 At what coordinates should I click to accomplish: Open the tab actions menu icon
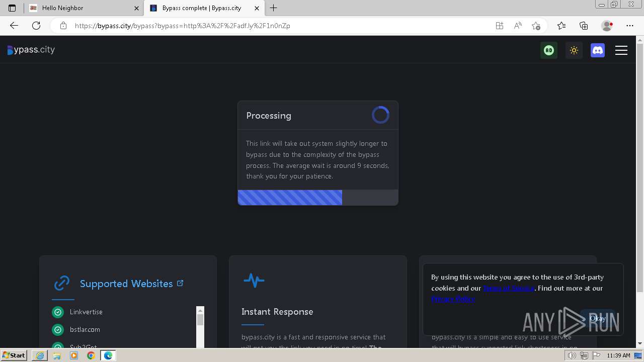coord(12,8)
